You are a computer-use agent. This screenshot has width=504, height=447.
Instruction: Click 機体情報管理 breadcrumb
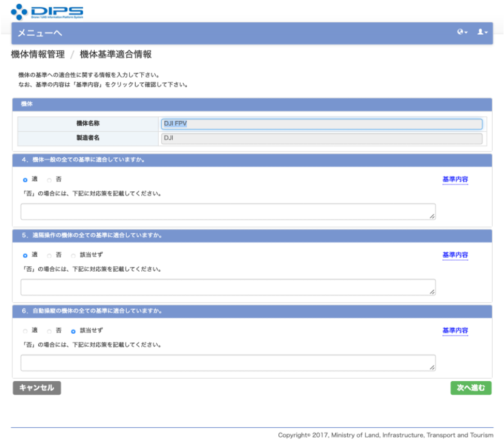(x=38, y=54)
